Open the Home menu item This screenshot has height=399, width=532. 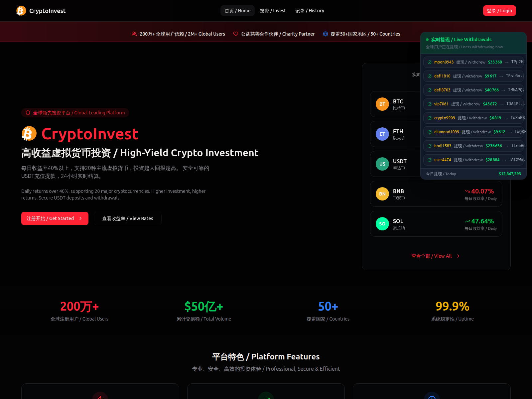[237, 10]
